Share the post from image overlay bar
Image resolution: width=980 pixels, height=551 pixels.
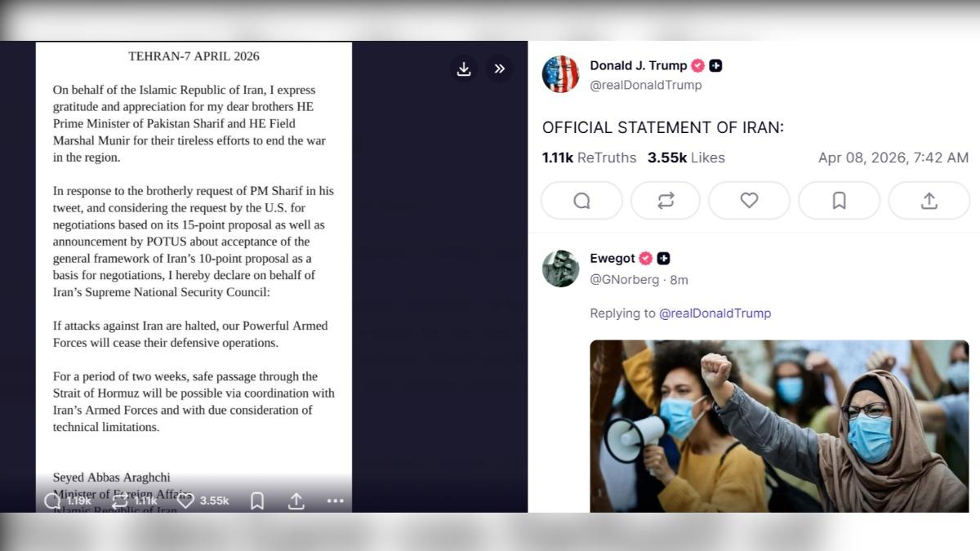296,500
